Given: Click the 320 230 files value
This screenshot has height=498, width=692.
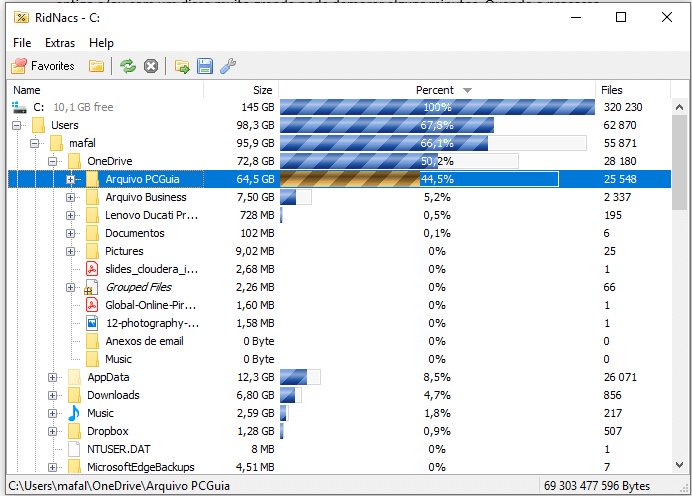Looking at the screenshot, I should click(x=623, y=107).
